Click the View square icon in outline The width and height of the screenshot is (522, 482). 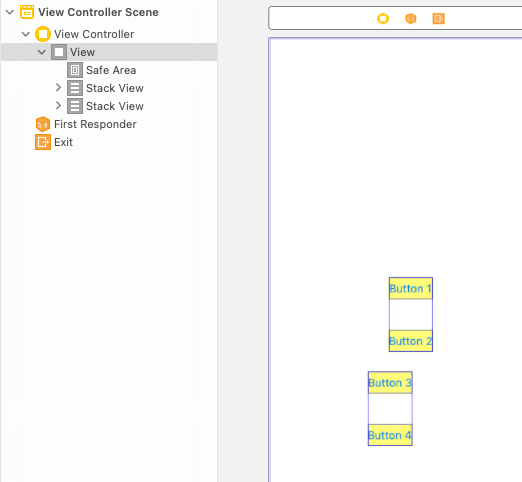tap(59, 52)
